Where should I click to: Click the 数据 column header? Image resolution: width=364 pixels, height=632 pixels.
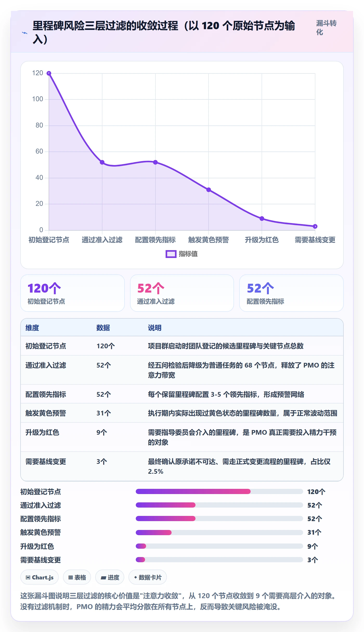point(103,328)
